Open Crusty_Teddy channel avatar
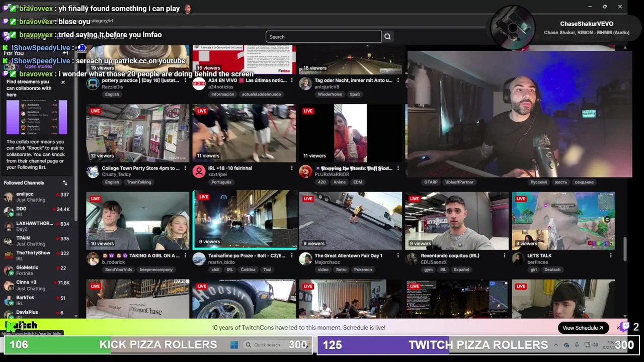 tap(93, 171)
